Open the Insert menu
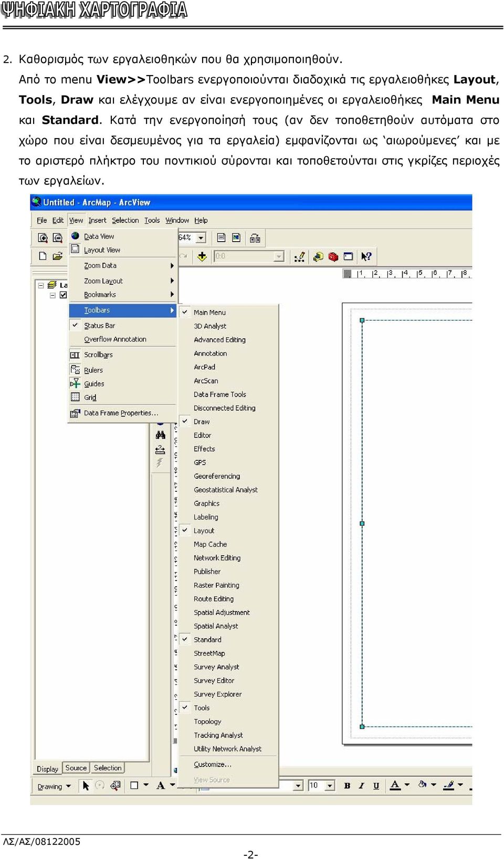The image size is (504, 859). (97, 220)
